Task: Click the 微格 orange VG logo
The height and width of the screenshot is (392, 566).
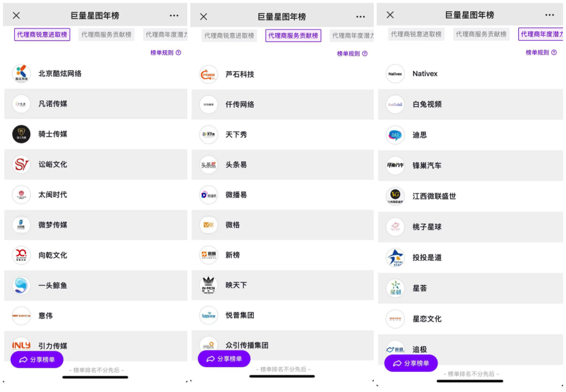Action: click(x=209, y=225)
